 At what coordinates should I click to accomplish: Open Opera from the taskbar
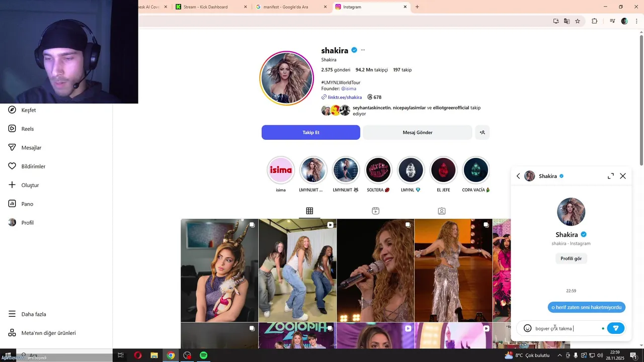[x=138, y=355]
